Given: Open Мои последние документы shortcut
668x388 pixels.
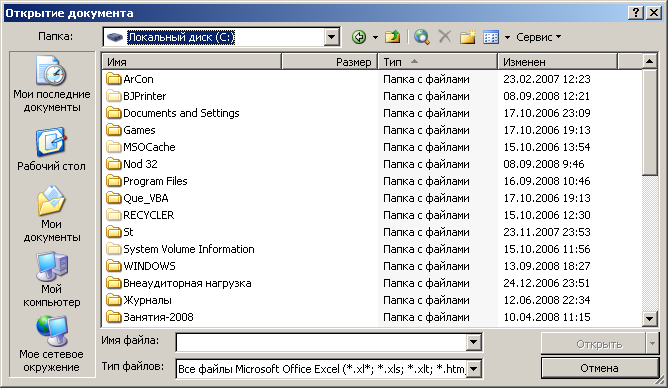Looking at the screenshot, I should (x=52, y=84).
